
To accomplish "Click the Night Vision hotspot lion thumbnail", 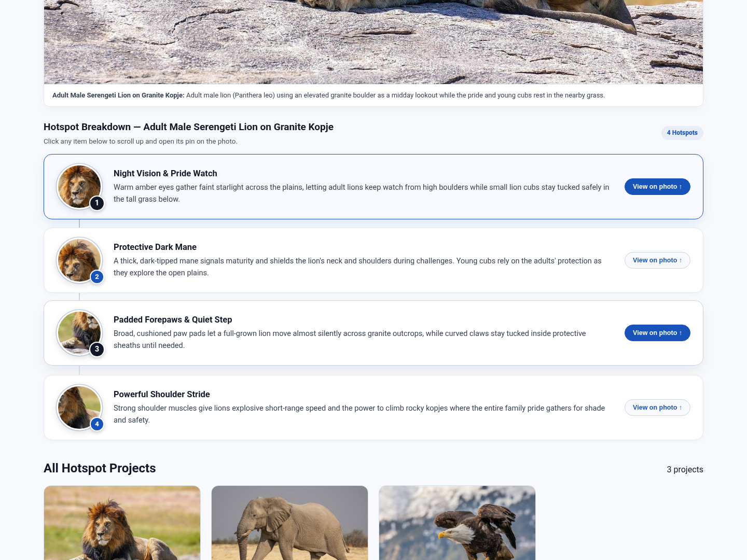I will (x=79, y=187).
